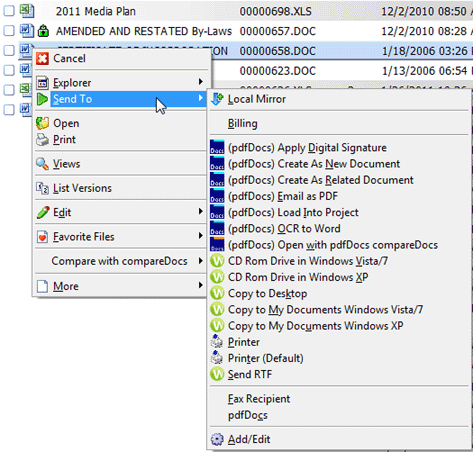Click the pdfDocs icon beside Email as PDF

217,196
